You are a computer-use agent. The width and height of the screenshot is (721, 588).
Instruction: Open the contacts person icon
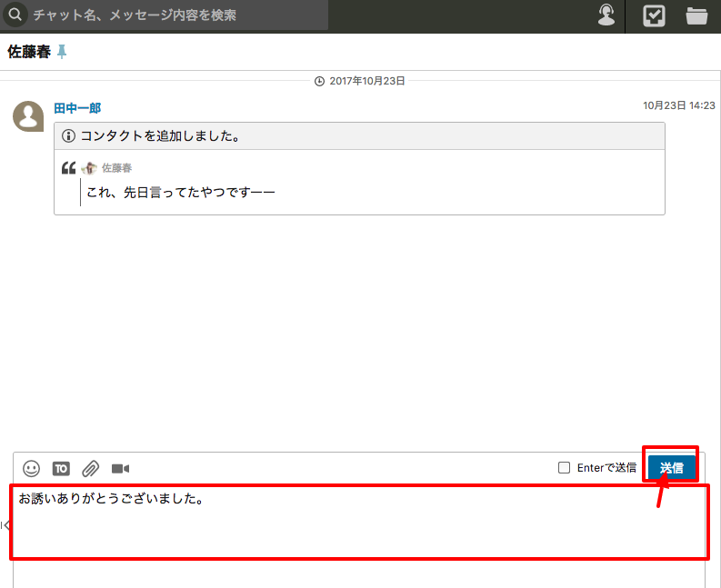pos(606,15)
